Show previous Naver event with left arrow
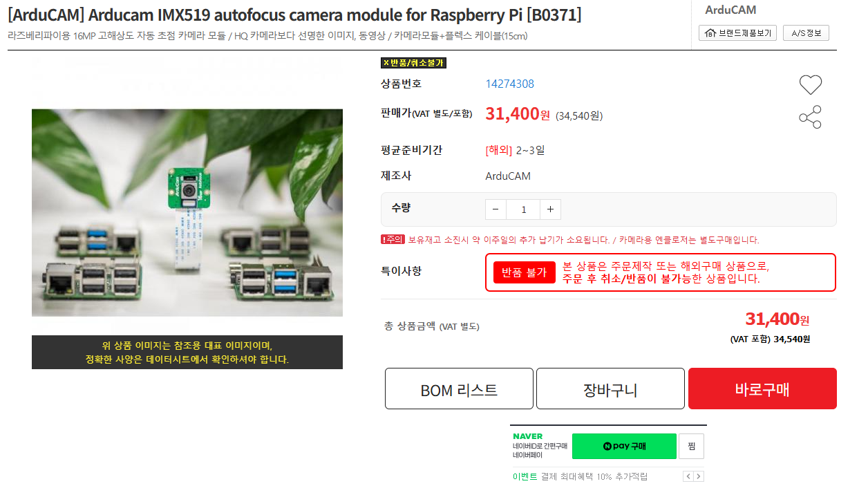The width and height of the screenshot is (868, 495). point(688,476)
